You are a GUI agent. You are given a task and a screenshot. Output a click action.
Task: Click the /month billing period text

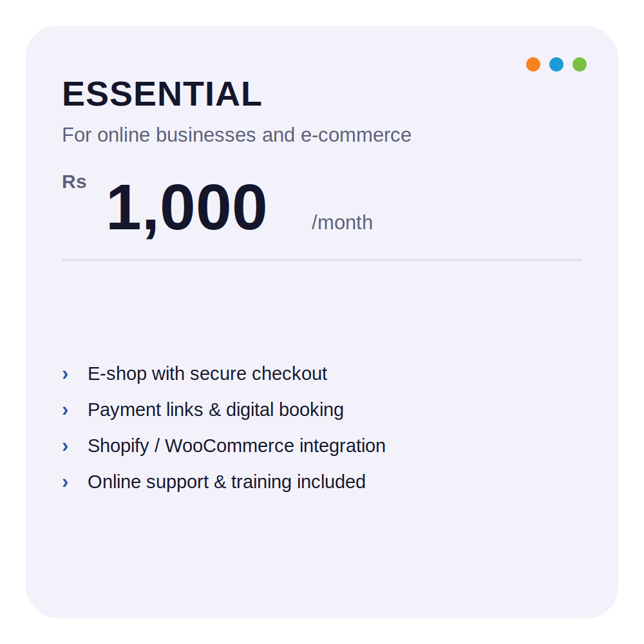342,223
